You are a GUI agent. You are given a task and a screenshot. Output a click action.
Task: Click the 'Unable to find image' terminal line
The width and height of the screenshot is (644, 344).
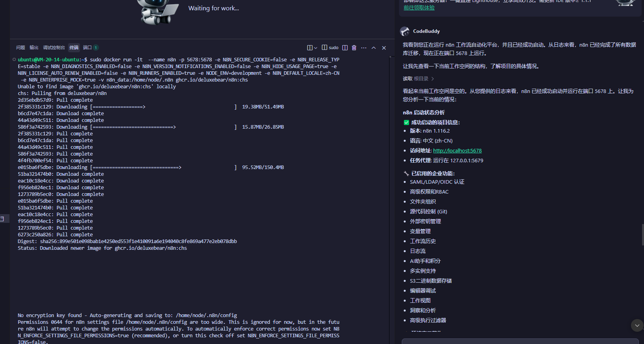[x=97, y=87]
